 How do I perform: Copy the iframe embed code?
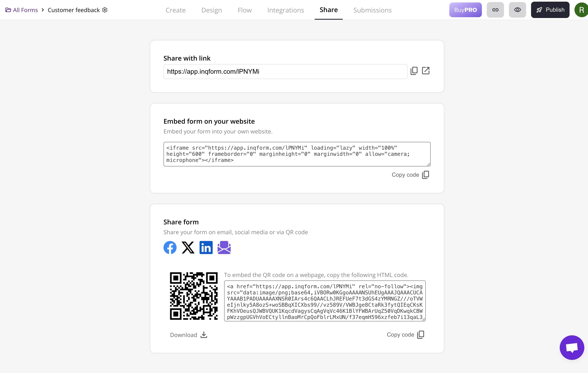click(x=410, y=175)
